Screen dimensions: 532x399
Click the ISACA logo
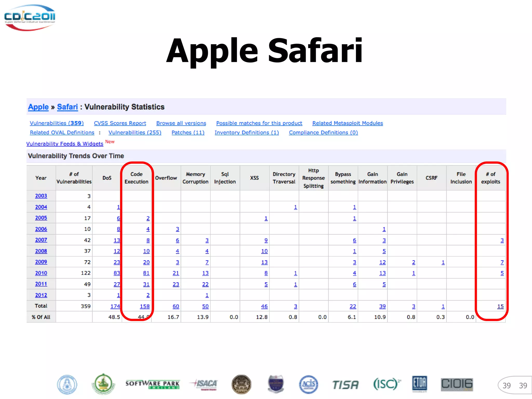tap(204, 384)
